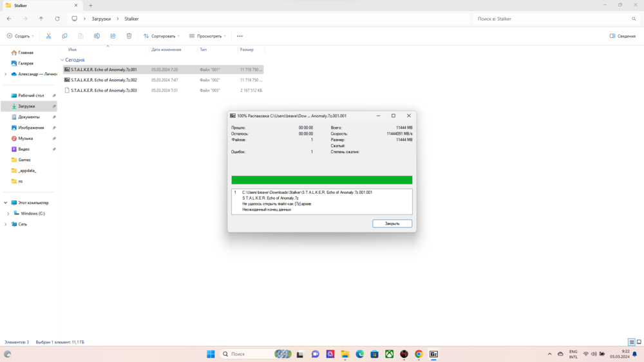Toggle the Сведения details pane

[x=622, y=36]
